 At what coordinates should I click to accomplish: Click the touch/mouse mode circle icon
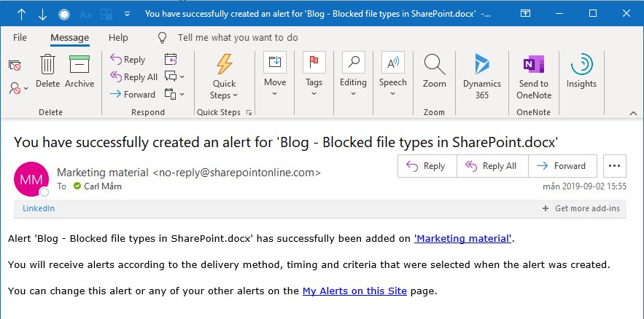[x=64, y=15]
